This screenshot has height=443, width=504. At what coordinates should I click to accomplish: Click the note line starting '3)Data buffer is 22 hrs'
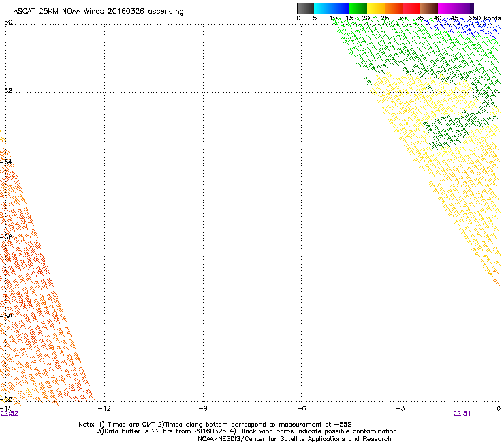point(247,431)
